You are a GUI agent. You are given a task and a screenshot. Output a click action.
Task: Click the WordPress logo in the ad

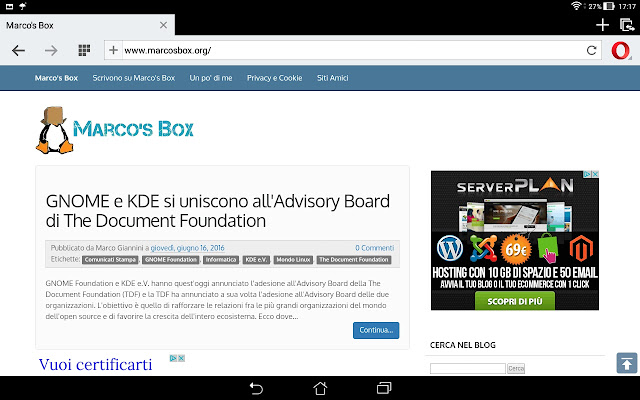pos(450,249)
